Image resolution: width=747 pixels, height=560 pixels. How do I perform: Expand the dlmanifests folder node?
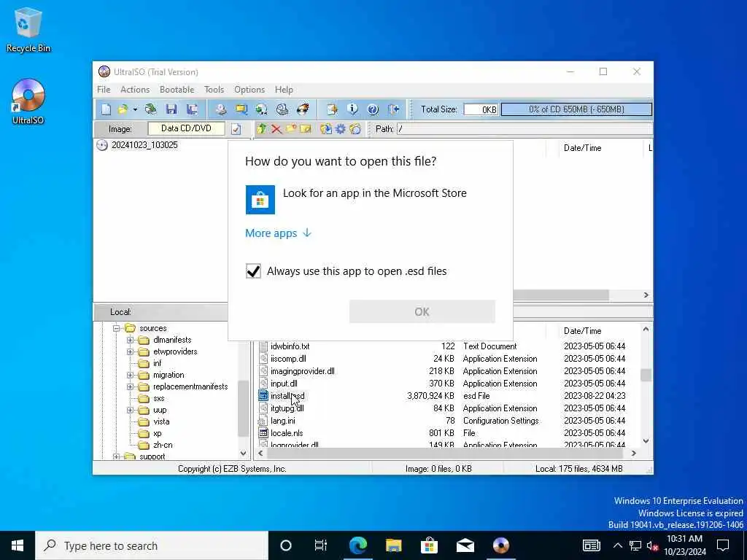[130, 340]
